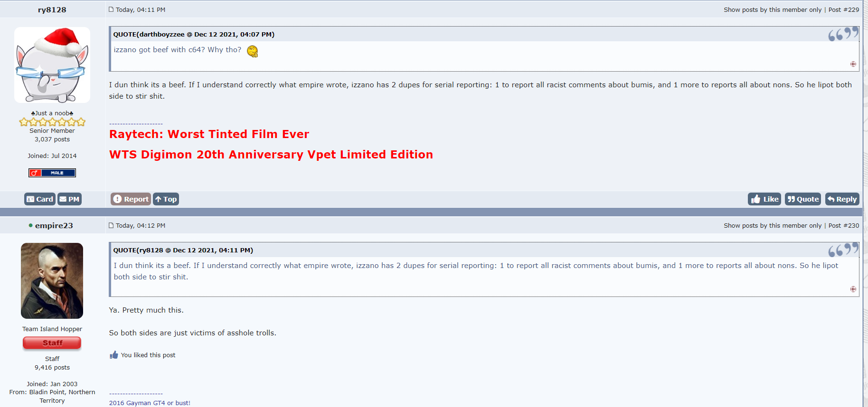The height and width of the screenshot is (407, 868).
Task: Open empire23's avatar picture
Action: 52,280
